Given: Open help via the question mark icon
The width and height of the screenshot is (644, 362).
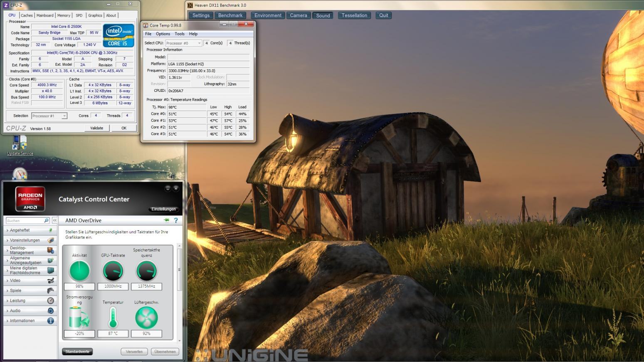Looking at the screenshot, I should pos(175,220).
